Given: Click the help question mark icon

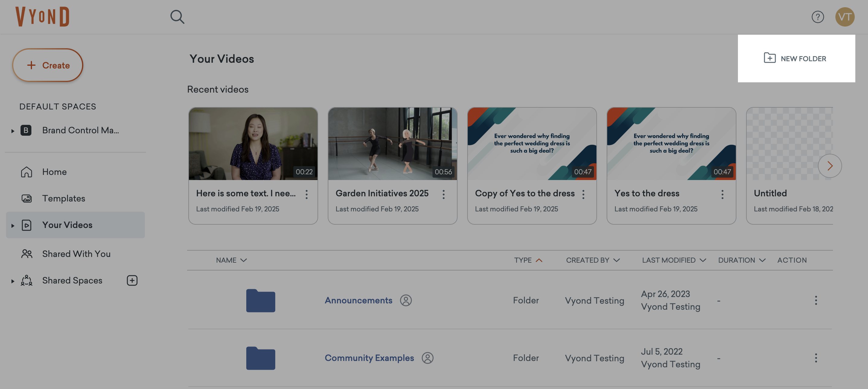Looking at the screenshot, I should point(818,17).
